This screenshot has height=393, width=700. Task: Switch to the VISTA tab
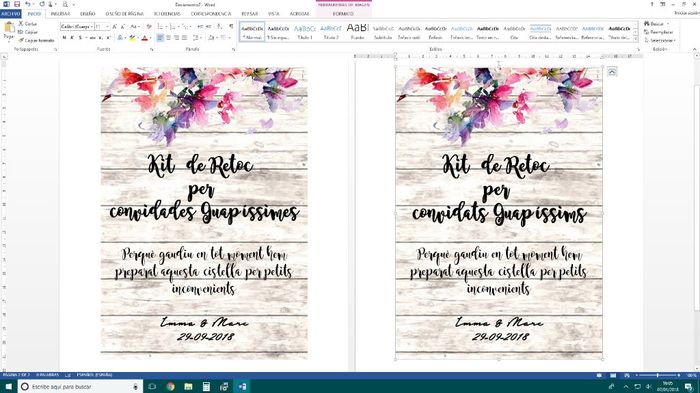coord(274,14)
